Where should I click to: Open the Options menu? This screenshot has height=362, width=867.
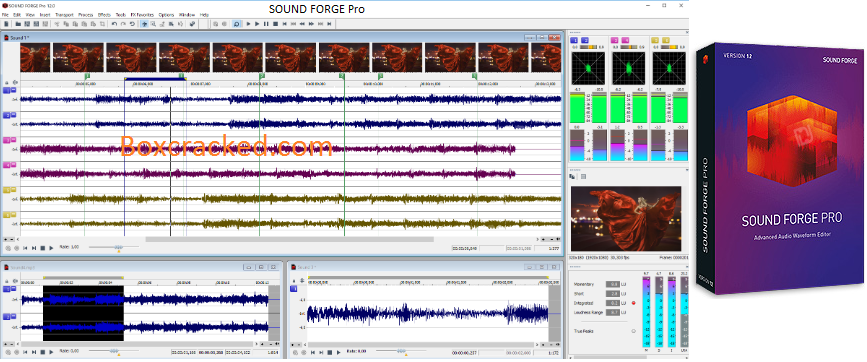[x=166, y=14]
